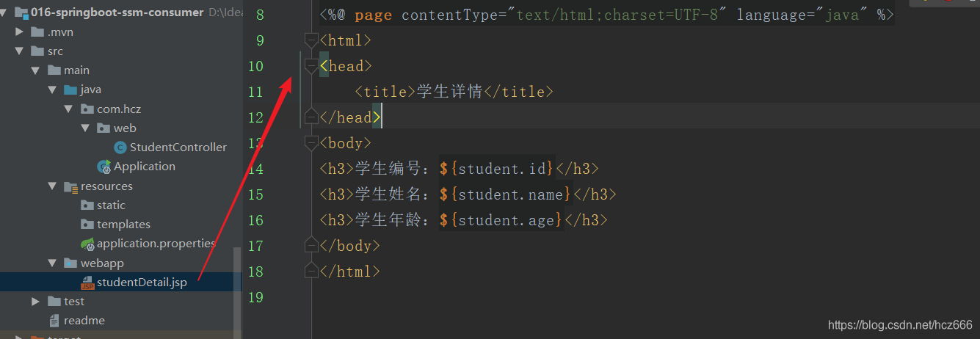The height and width of the screenshot is (339, 980).
Task: Click the ${student.name} expression
Action: point(506,194)
